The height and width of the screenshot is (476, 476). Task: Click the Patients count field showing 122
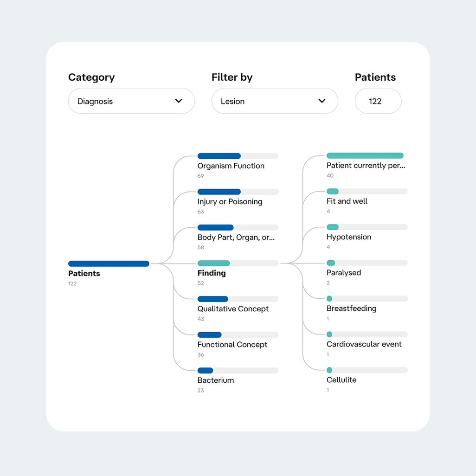[x=378, y=101]
